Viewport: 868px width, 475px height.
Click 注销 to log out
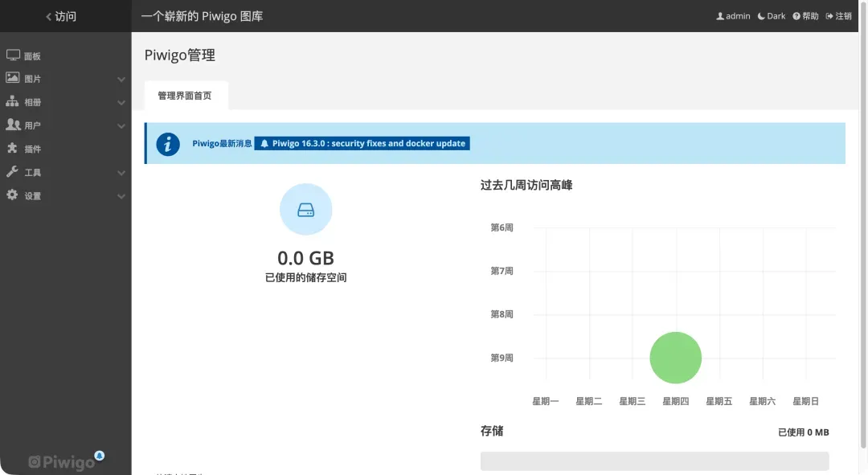pos(839,16)
